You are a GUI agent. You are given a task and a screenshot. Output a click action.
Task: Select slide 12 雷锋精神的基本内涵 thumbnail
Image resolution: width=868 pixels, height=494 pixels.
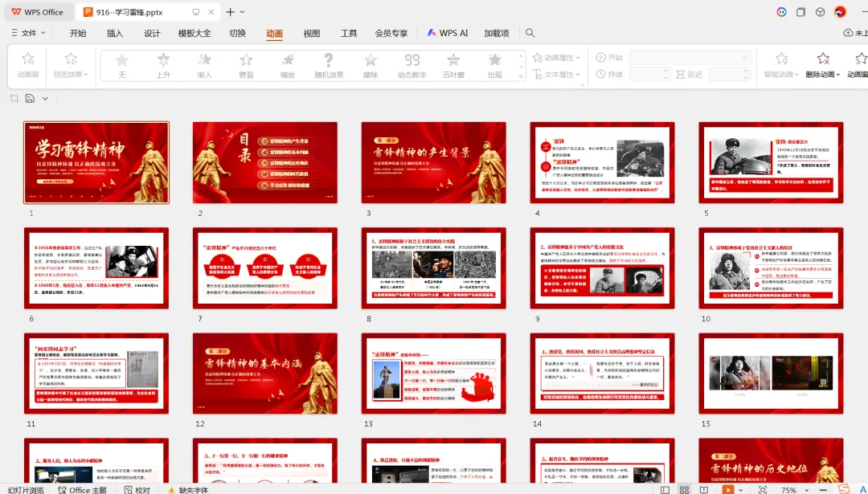pyautogui.click(x=265, y=374)
